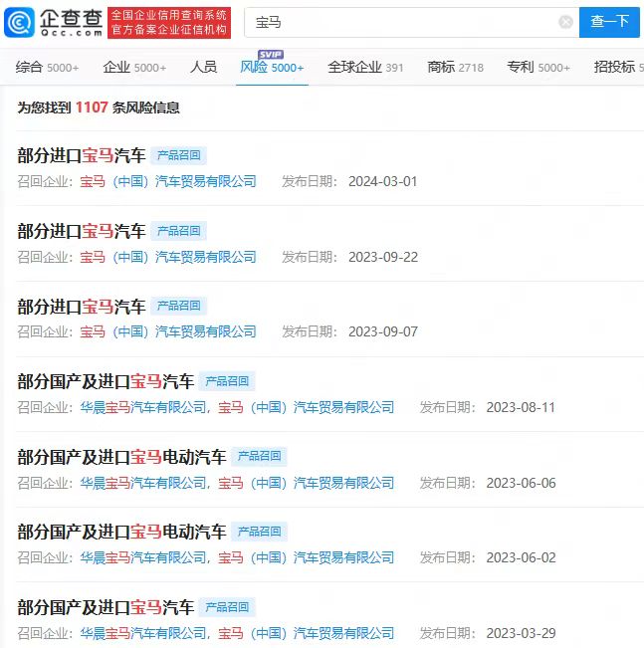Click the 查一下 search button
The height and width of the screenshot is (648, 644).
[609, 22]
